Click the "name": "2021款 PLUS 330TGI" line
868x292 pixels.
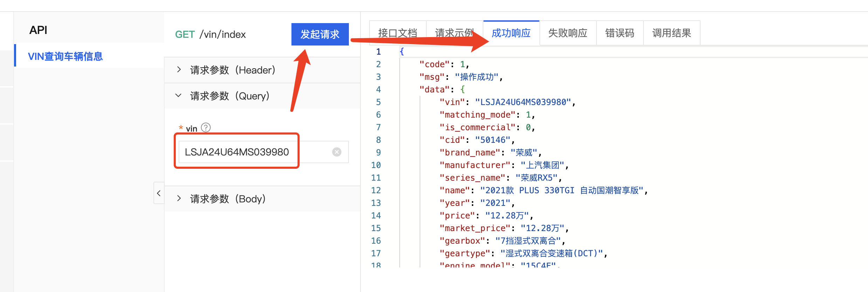click(544, 190)
